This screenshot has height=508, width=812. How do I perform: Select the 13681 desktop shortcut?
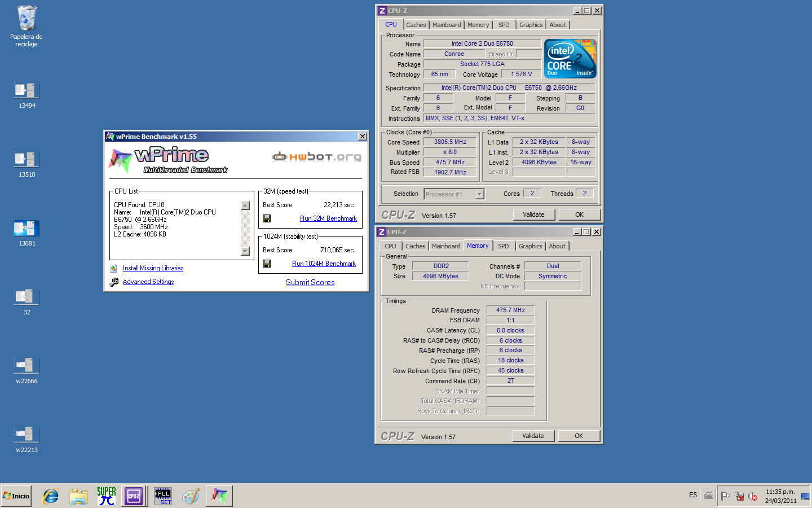coord(27,232)
